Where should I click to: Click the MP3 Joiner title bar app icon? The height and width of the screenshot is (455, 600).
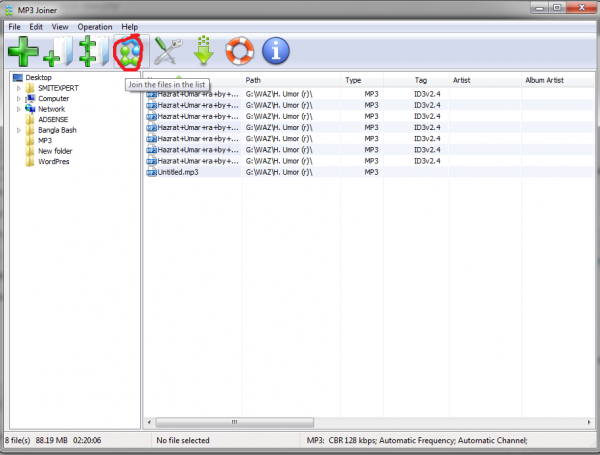point(9,10)
